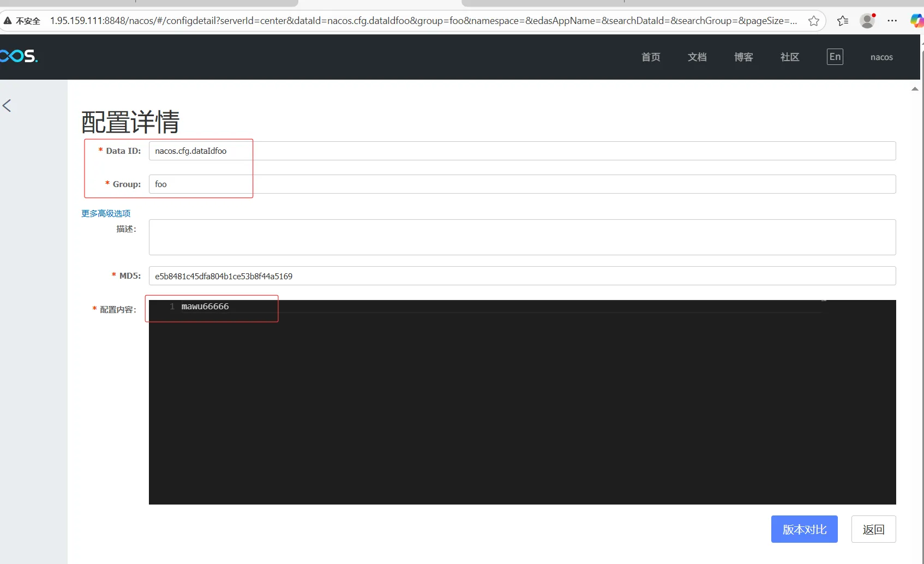
Task: Open the browser favorites list icon
Action: [843, 21]
